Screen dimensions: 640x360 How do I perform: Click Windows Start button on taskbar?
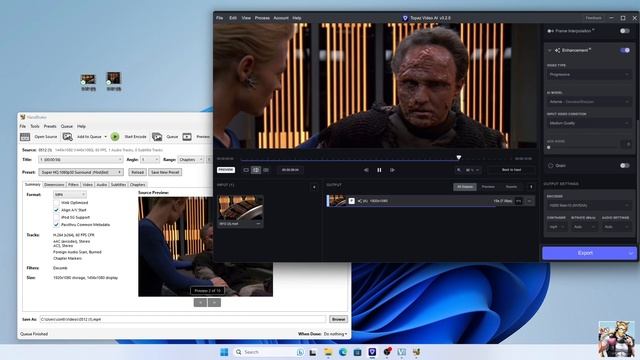pos(224,352)
